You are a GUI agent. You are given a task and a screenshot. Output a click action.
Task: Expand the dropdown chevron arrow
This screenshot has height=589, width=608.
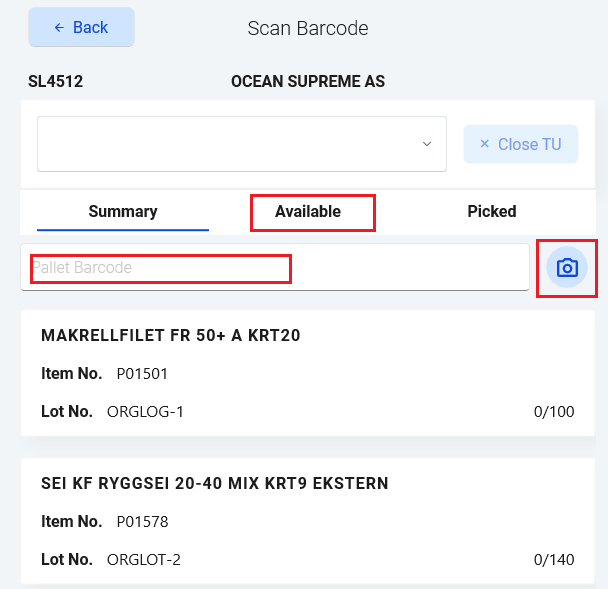[x=427, y=144]
